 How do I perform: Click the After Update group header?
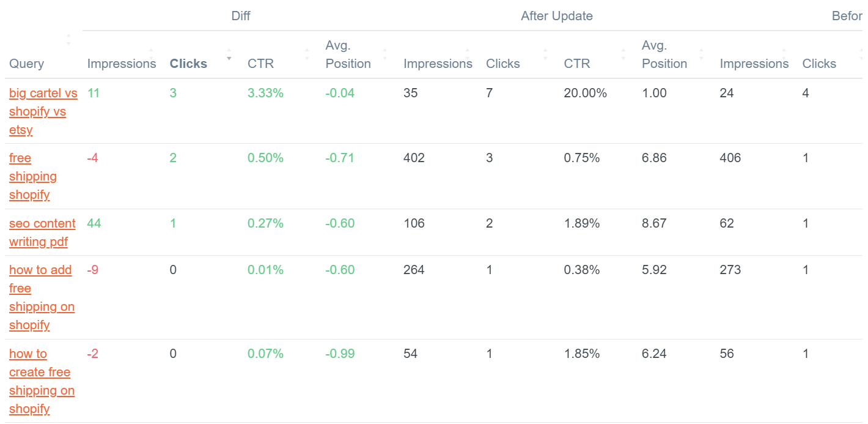tap(557, 16)
